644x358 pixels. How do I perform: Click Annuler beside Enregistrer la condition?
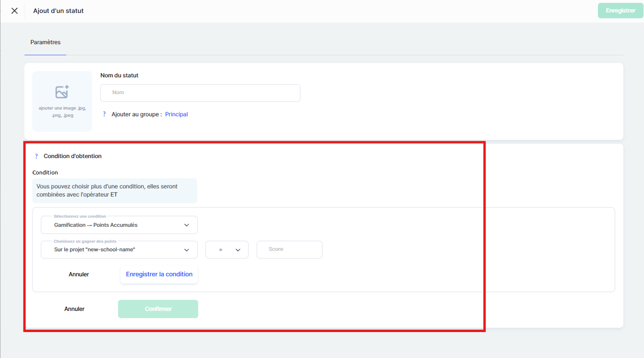click(79, 274)
